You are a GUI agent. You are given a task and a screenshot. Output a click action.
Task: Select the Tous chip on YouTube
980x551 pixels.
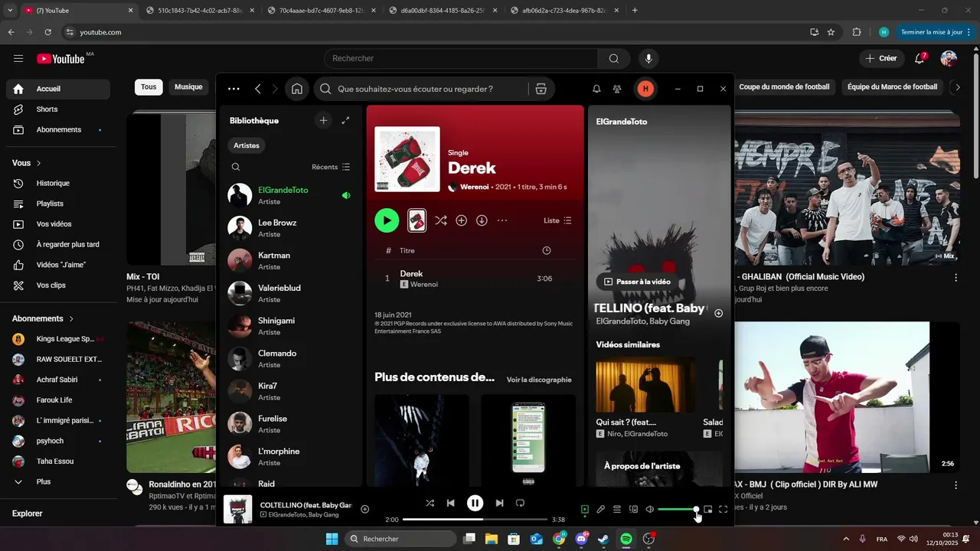click(149, 87)
